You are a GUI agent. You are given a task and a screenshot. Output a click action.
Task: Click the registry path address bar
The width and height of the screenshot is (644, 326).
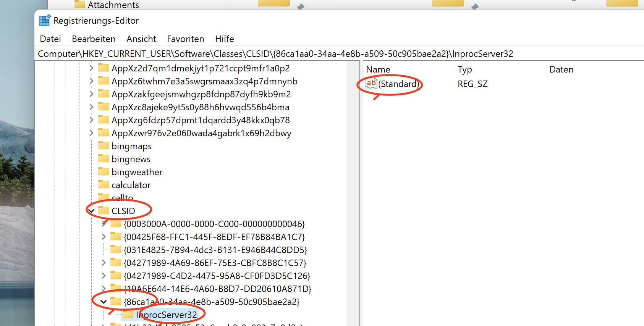coord(275,54)
